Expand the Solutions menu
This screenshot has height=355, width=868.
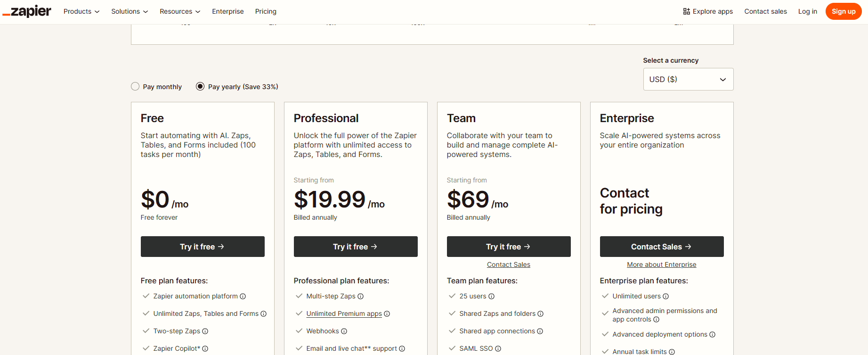click(130, 11)
